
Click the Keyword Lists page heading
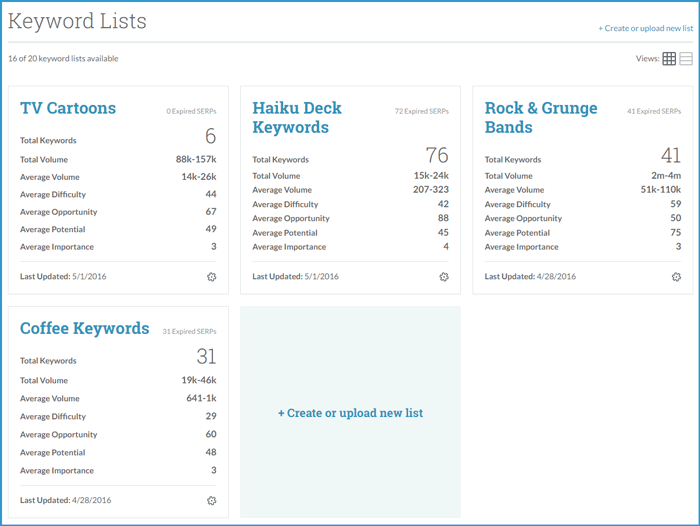click(77, 21)
